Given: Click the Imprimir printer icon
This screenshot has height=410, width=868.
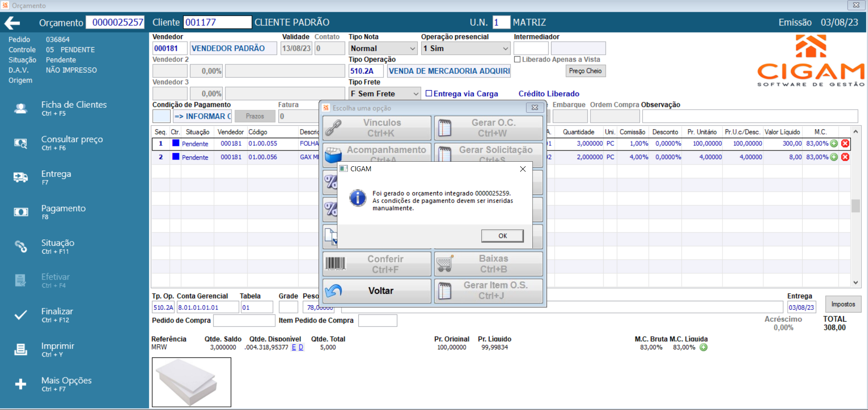Looking at the screenshot, I should tap(21, 349).
